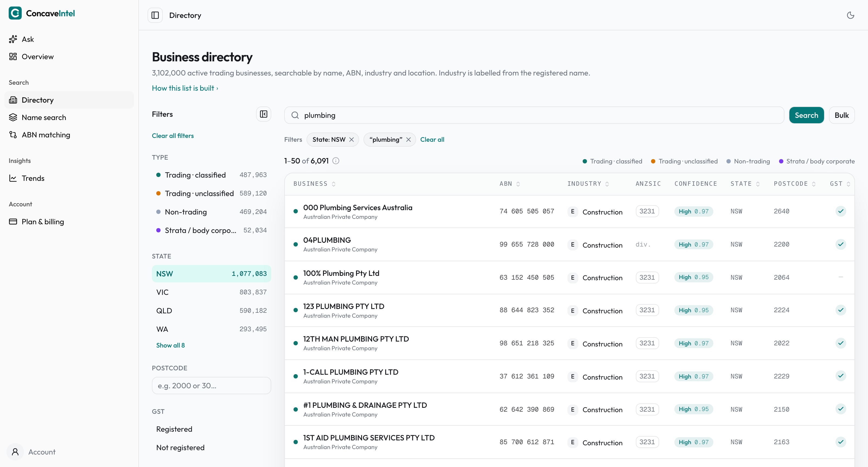Sort by the GST column

840,184
